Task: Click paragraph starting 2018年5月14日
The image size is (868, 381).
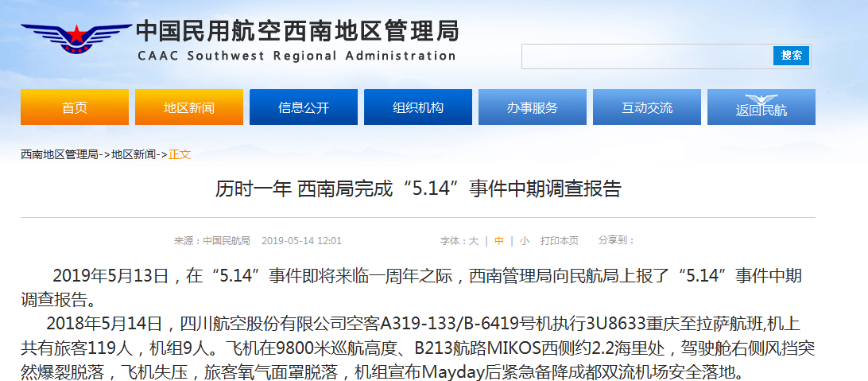Action: point(418,346)
